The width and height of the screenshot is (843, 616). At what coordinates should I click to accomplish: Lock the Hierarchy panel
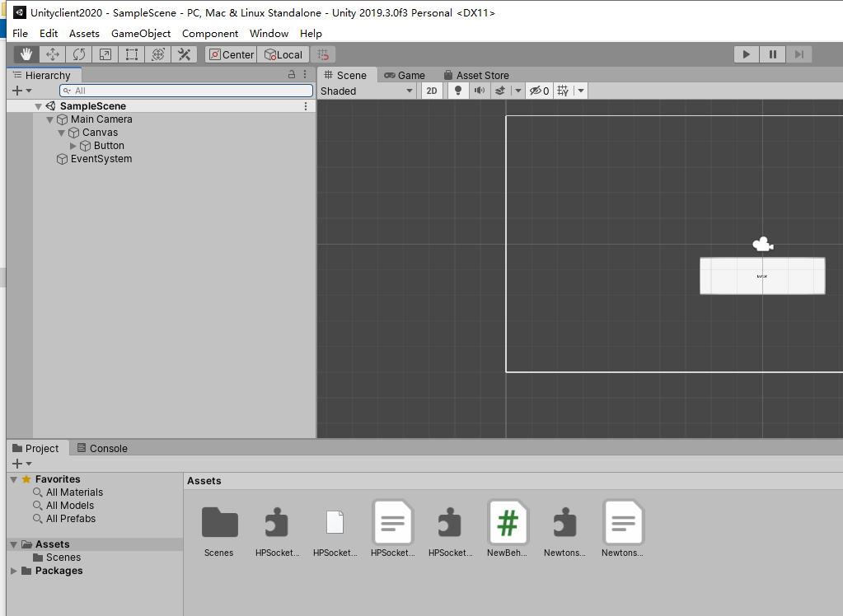[292, 74]
